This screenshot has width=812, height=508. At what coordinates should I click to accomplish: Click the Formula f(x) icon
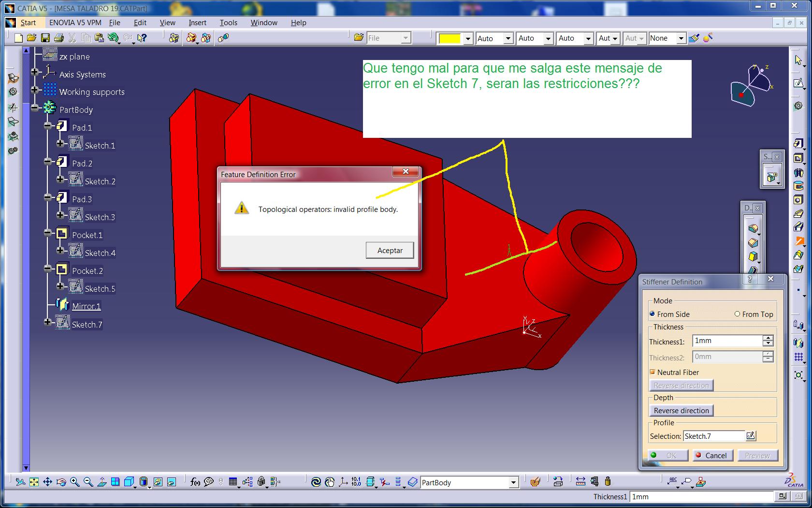195,482
